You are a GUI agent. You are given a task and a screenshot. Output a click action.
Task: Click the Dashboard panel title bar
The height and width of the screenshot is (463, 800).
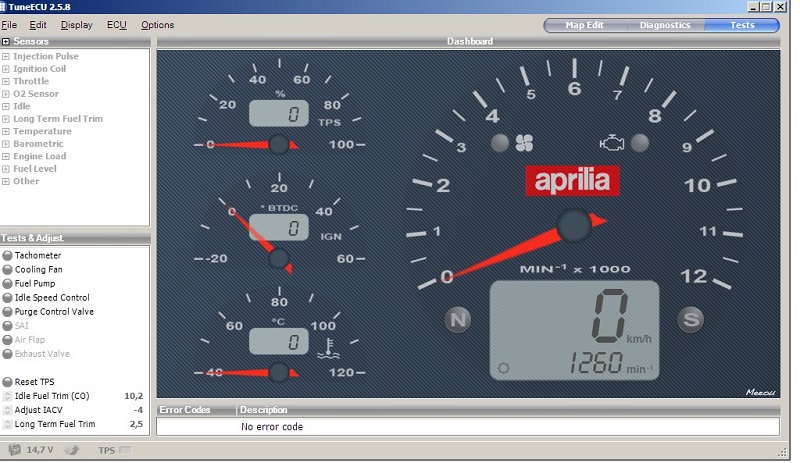(x=468, y=41)
